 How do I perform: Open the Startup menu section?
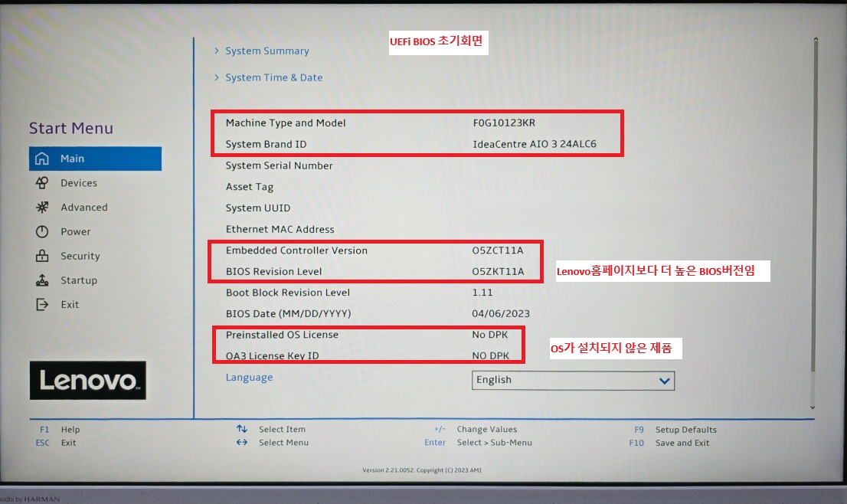tap(79, 280)
